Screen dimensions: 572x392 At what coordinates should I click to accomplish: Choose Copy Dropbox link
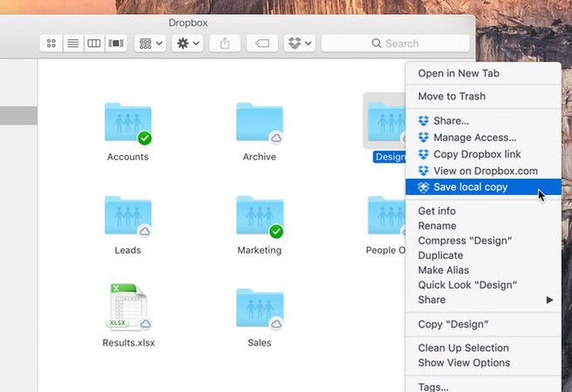click(483, 154)
